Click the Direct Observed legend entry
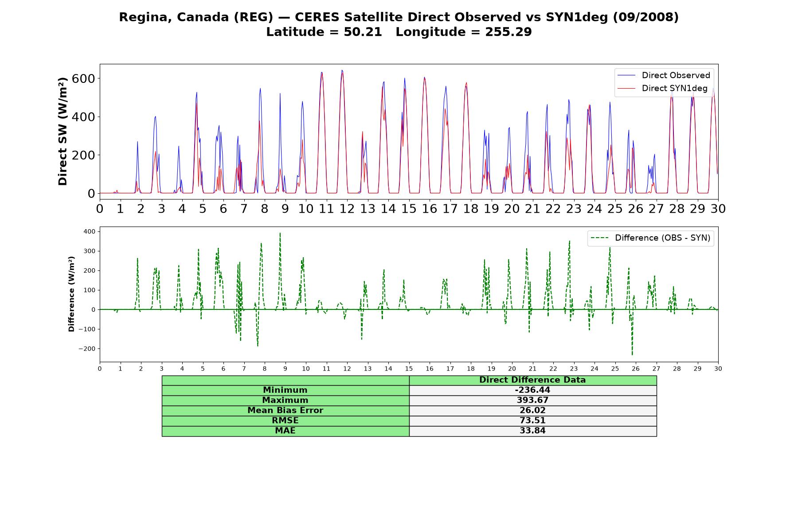 point(664,75)
